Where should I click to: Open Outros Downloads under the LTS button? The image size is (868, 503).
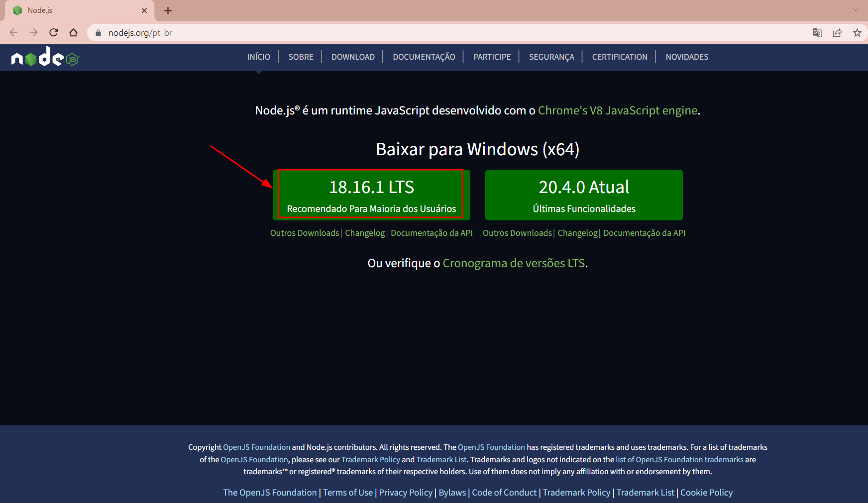[305, 233]
